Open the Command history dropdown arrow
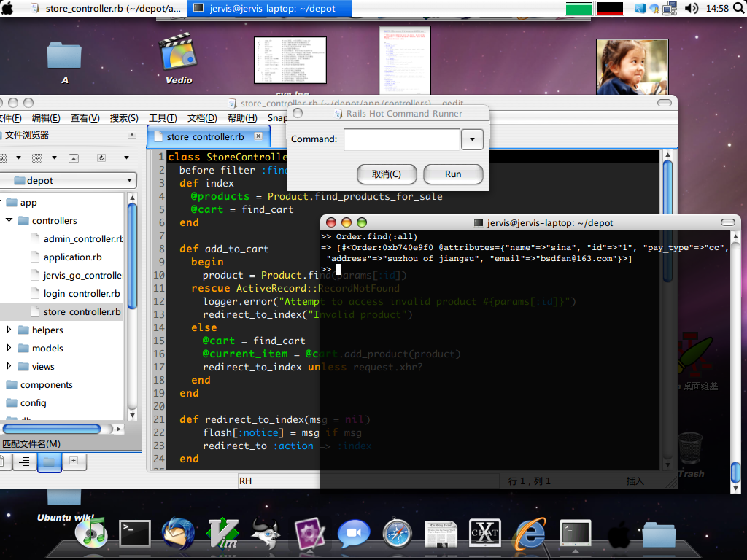The height and width of the screenshot is (560, 747). coord(472,139)
